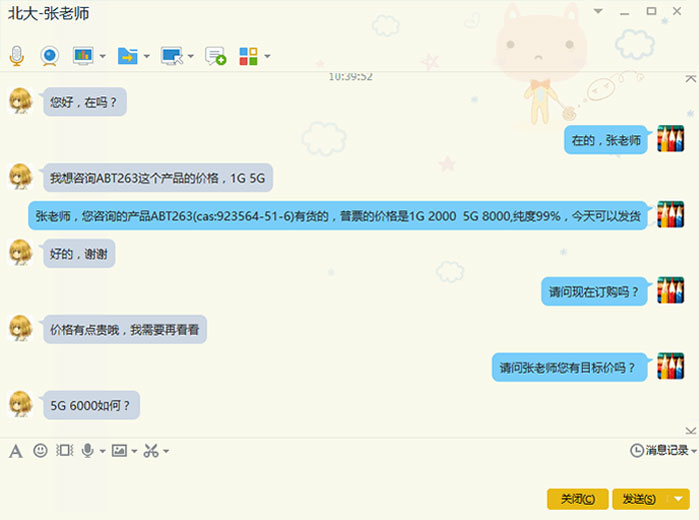
Task: Click own avatar beside 请问现在订购吗？
Action: tap(670, 290)
